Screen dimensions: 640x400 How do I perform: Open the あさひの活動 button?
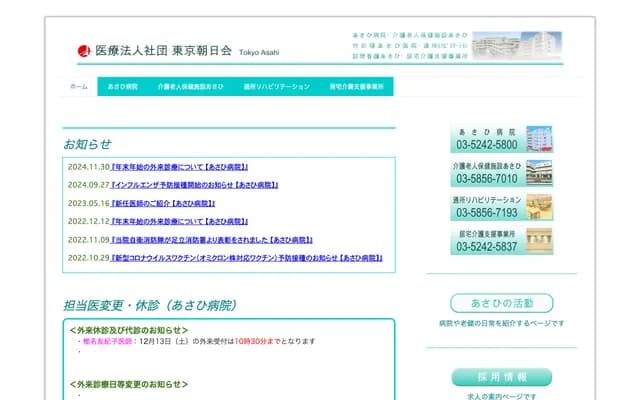tap(501, 303)
